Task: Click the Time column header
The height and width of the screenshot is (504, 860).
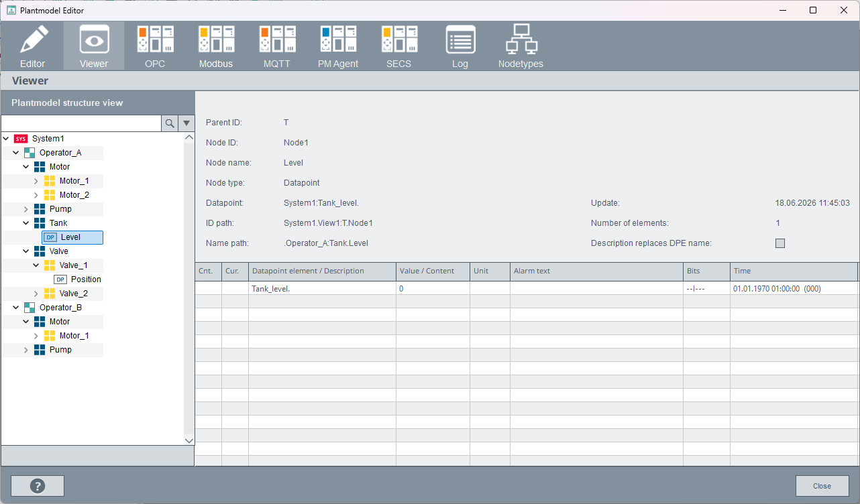Action: pyautogui.click(x=794, y=271)
